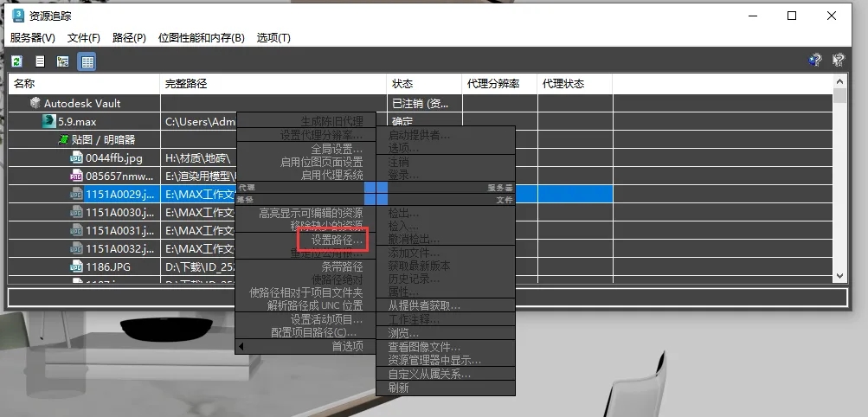This screenshot has width=868, height=417.
Task: Choose 全局设置... in the quad menu
Action: pos(337,150)
